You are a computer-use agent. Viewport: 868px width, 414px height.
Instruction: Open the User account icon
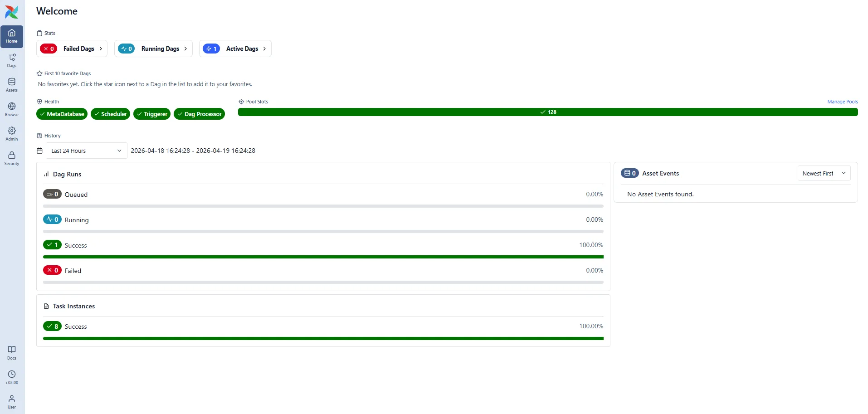pos(11,400)
